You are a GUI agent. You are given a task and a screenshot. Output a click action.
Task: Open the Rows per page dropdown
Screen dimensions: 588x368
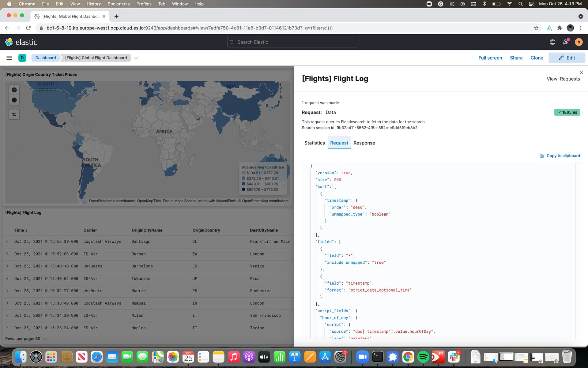tap(26, 339)
